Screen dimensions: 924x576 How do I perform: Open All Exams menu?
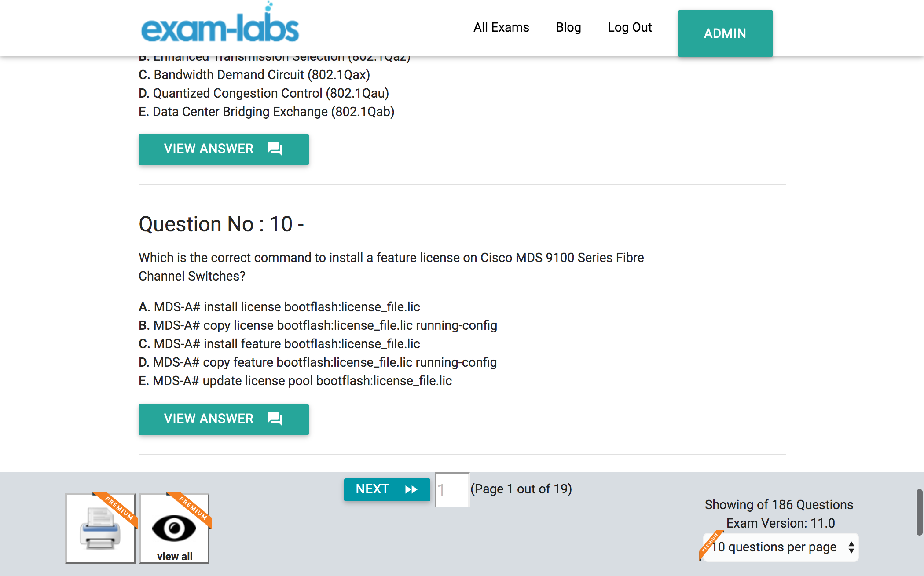click(501, 27)
